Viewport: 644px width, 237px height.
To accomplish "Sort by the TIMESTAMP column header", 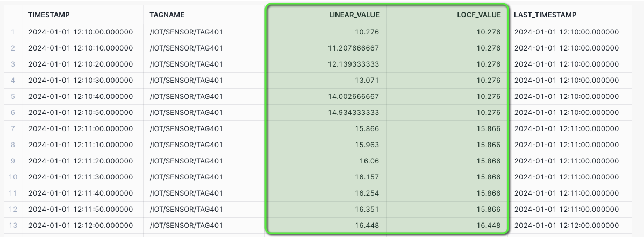I will 49,15.
